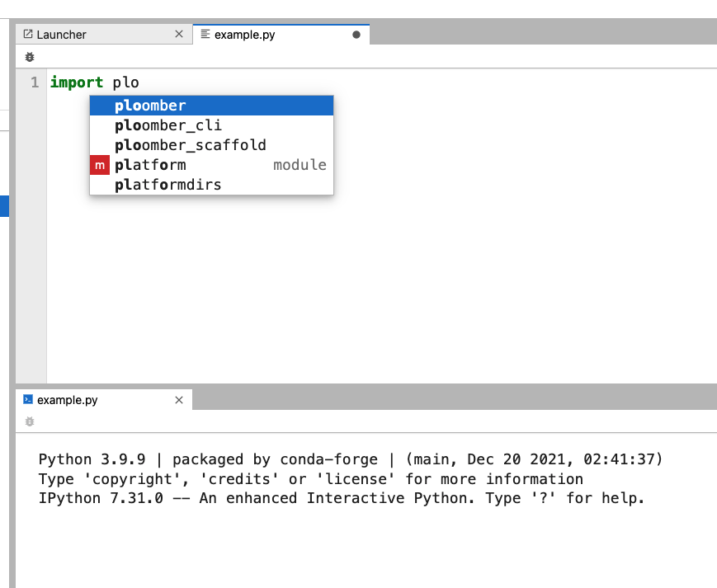Screen dimensions: 717x588
Task: Click the console toolbar debugger bug icon
Action: pos(30,421)
